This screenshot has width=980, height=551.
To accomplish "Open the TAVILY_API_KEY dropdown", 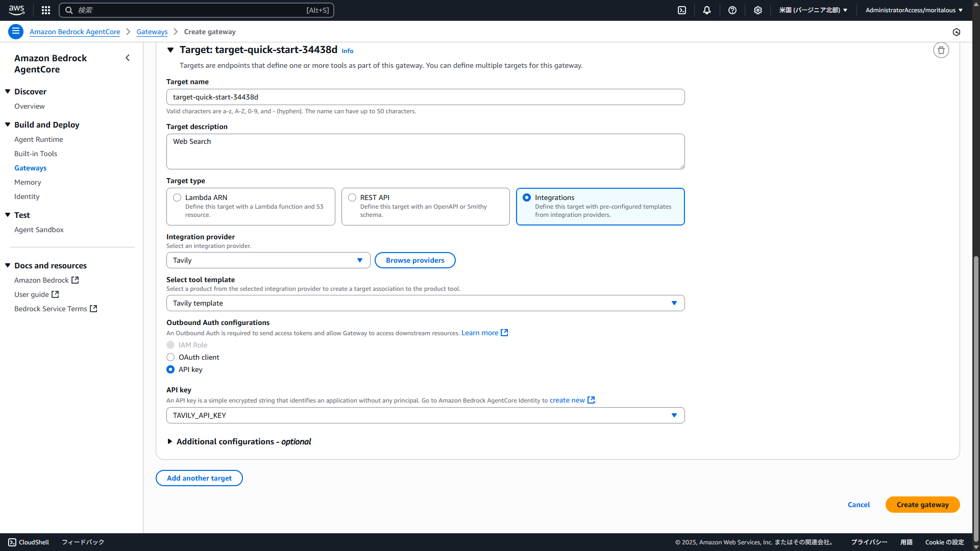I will tap(425, 415).
